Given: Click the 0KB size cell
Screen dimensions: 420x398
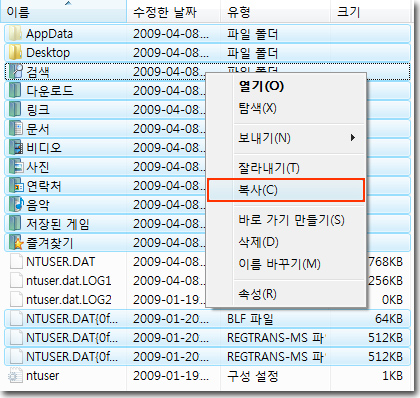Looking at the screenshot, I should pos(392,300).
